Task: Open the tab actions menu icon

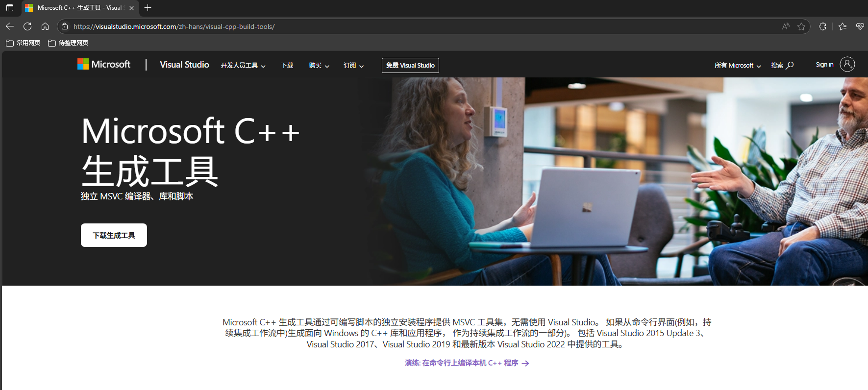Action: click(x=10, y=8)
